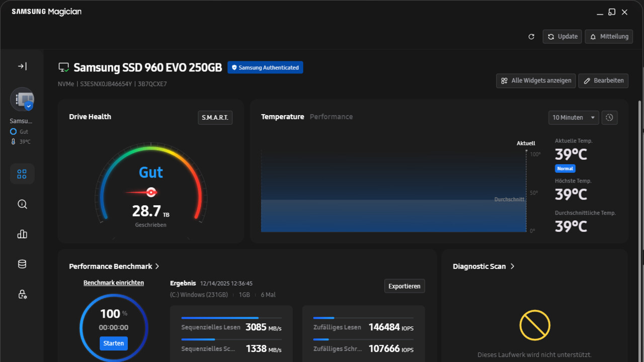
Task: Open the database stack icon in sidebar
Action: (22, 264)
